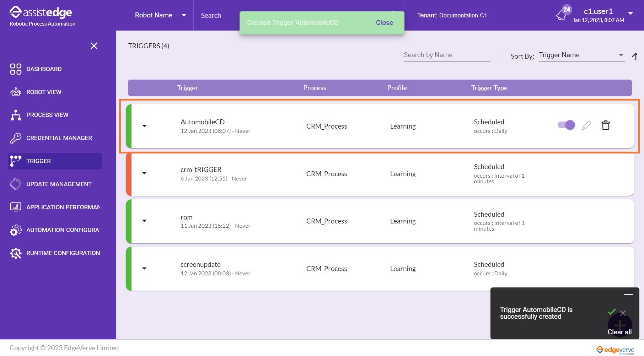Viewport: 644px width, 356px height.
Task: Open Credential Manager from sidebar
Action: (59, 138)
